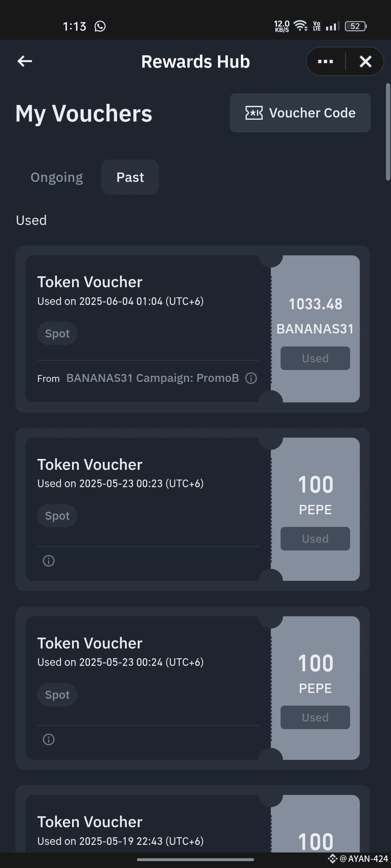Open the three-dot more options menu

325,61
